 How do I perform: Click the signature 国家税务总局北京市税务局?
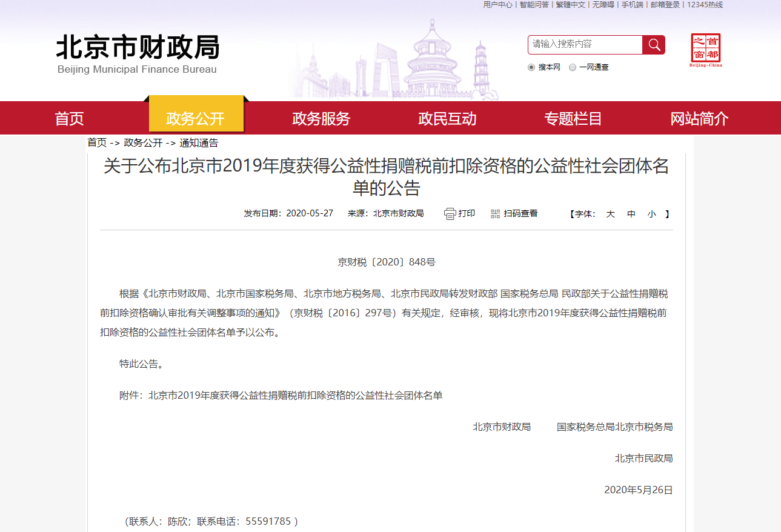(x=615, y=427)
